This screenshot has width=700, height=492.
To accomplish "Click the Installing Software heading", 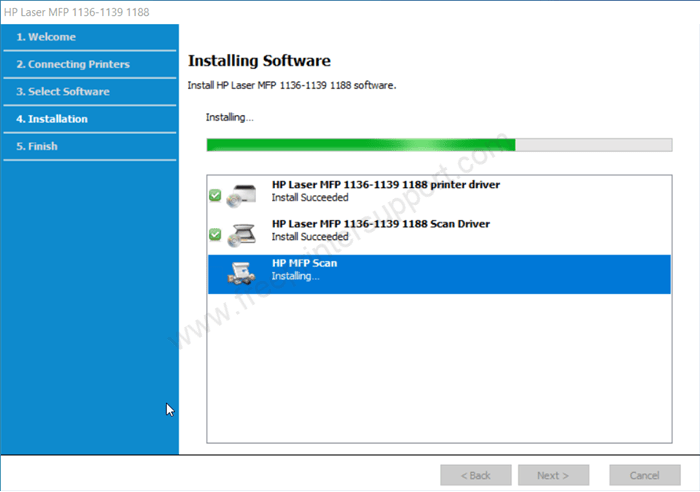I will (x=259, y=61).
